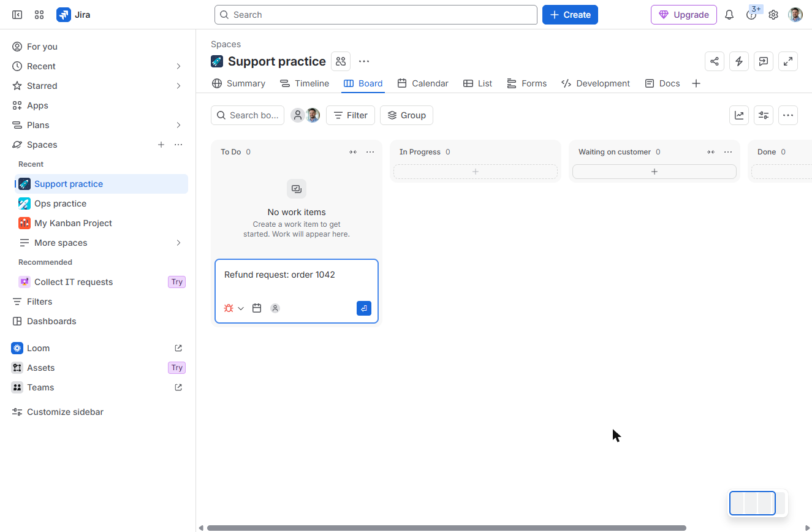Screen dimensions: 812x532
Task: Expand the Recent menu chevron
Action: coord(178,66)
